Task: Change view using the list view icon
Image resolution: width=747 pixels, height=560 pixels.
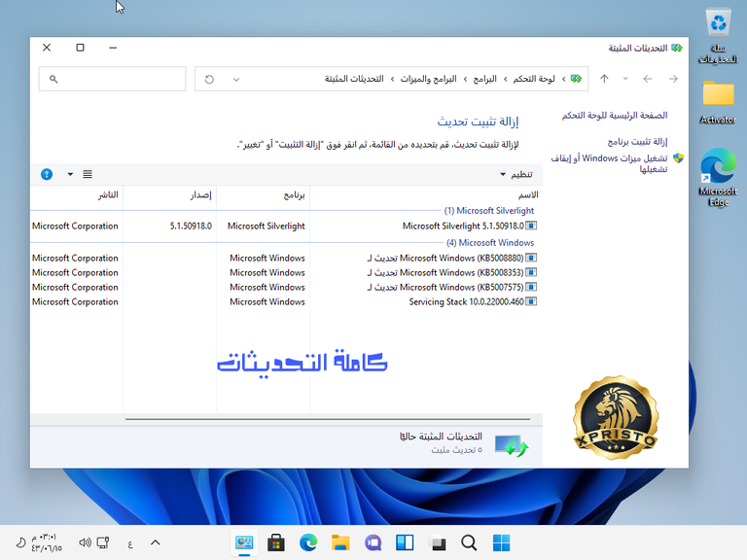Action: tap(88, 174)
